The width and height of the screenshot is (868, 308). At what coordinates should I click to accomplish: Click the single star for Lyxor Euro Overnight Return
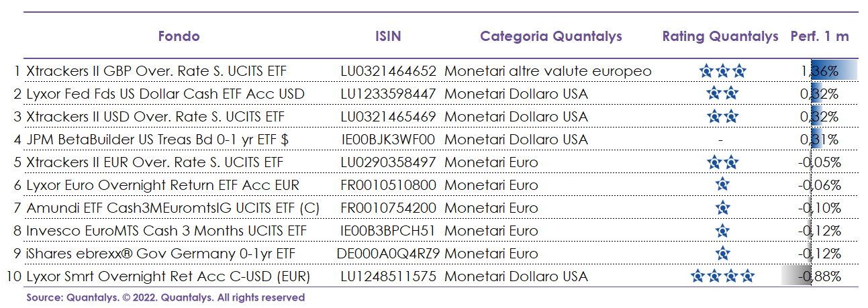click(722, 185)
